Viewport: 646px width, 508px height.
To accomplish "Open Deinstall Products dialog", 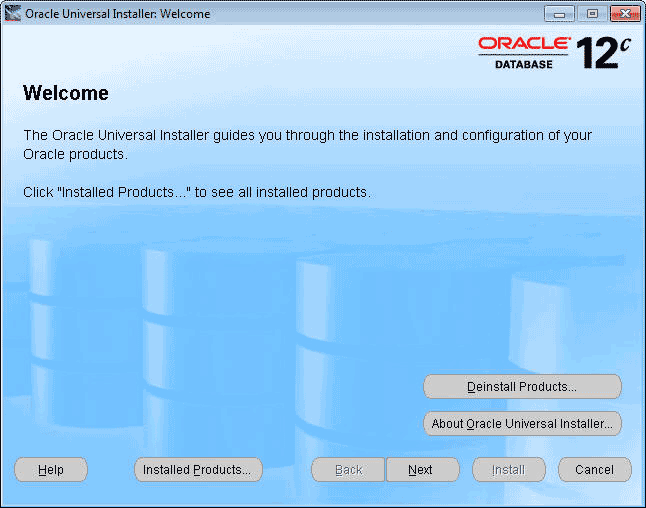I will point(522,386).
